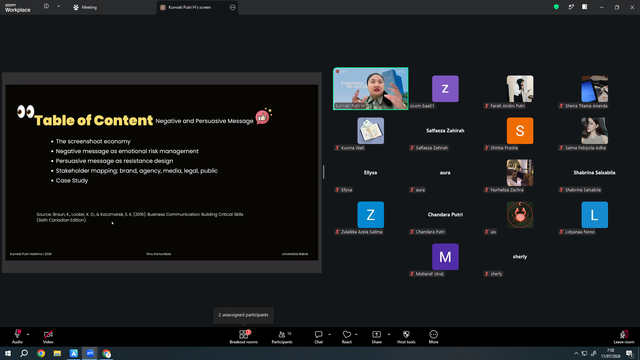Start camera using the Video button

48,337
